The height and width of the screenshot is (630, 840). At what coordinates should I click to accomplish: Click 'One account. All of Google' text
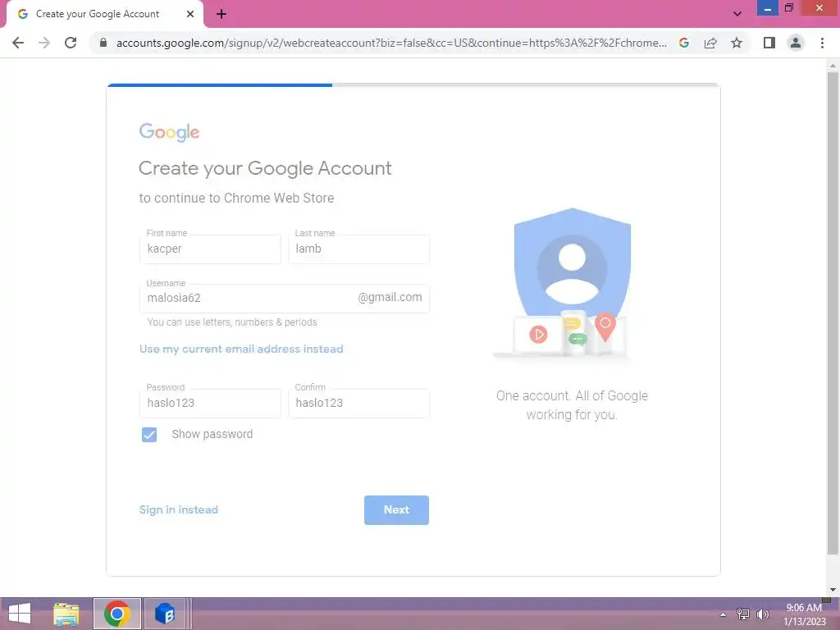click(x=572, y=396)
